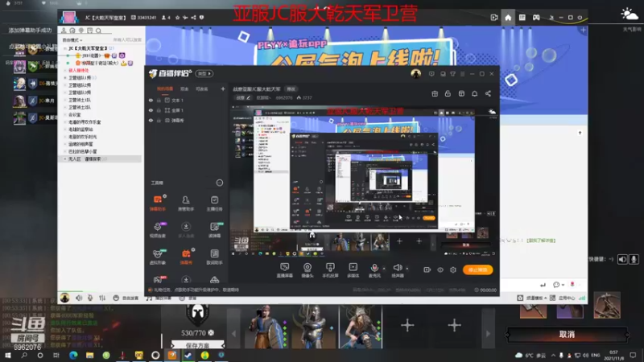644x362 pixels.
Task: Select the 无人区 channel row
Action: click(x=101, y=158)
